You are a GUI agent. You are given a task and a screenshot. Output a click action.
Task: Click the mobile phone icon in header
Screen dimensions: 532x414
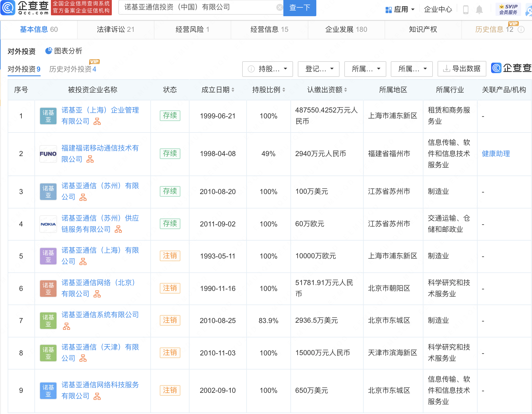[x=466, y=9]
